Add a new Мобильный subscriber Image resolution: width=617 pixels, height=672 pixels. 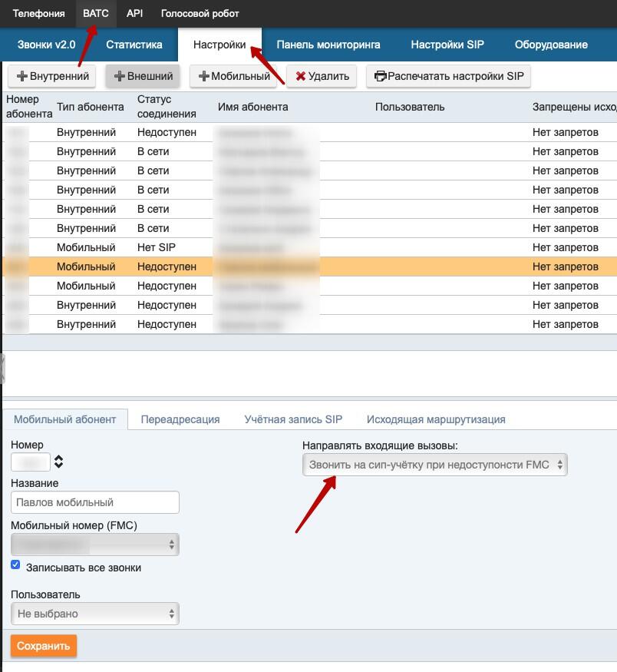pos(234,76)
